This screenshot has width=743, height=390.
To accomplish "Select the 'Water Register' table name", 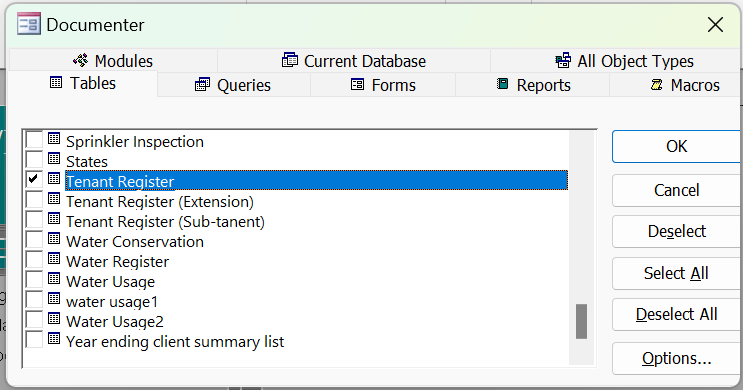I will click(118, 262).
